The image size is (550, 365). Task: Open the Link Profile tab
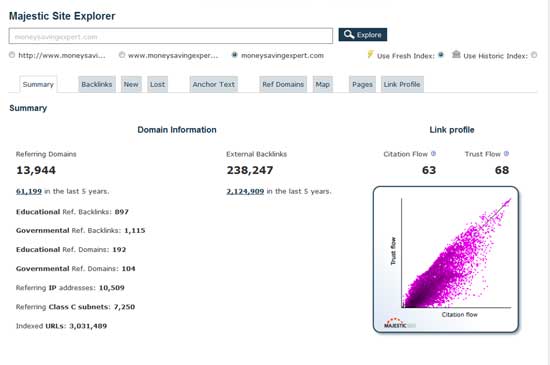coord(402,84)
